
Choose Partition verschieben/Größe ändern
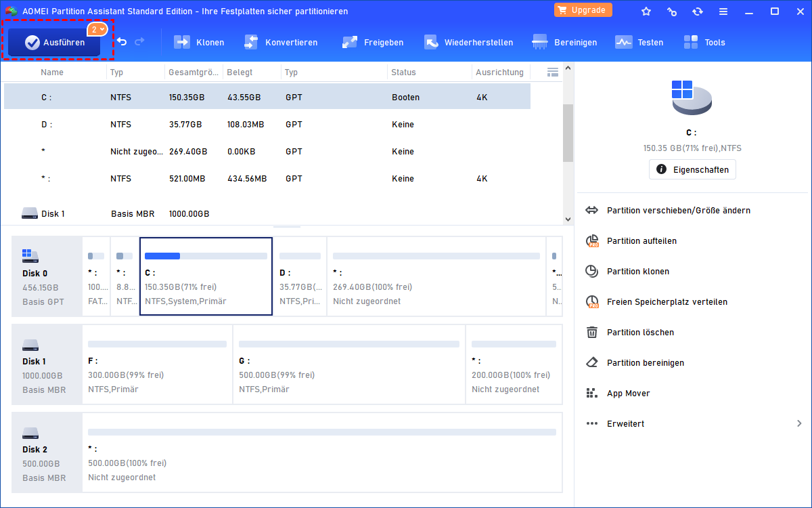tap(679, 211)
